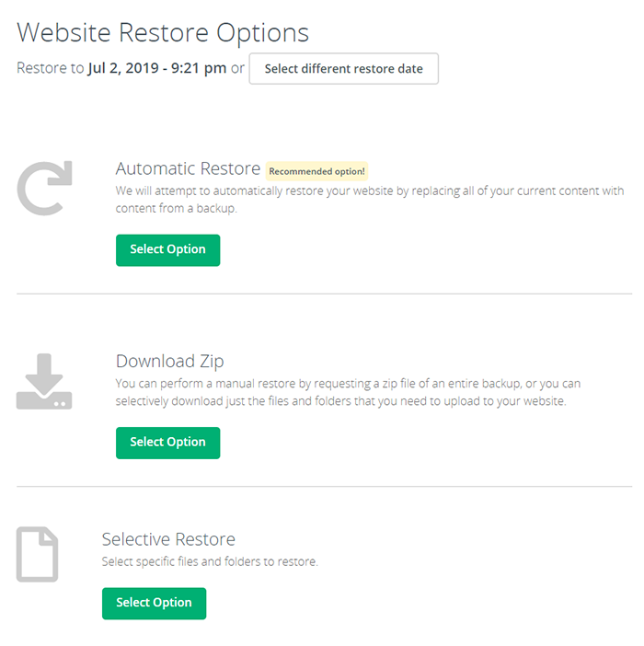The image size is (644, 646).
Task: Click the 'or' text beside the restore date
Action: [x=237, y=69]
